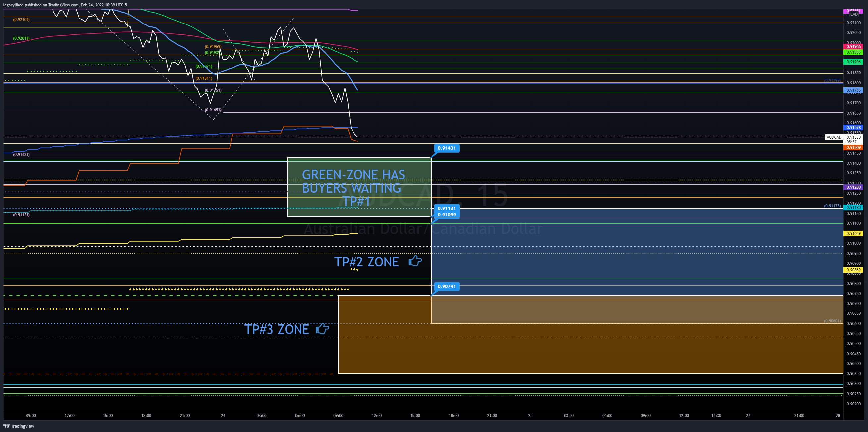
Task: Click the yellow 0.91049 price label
Action: point(853,233)
